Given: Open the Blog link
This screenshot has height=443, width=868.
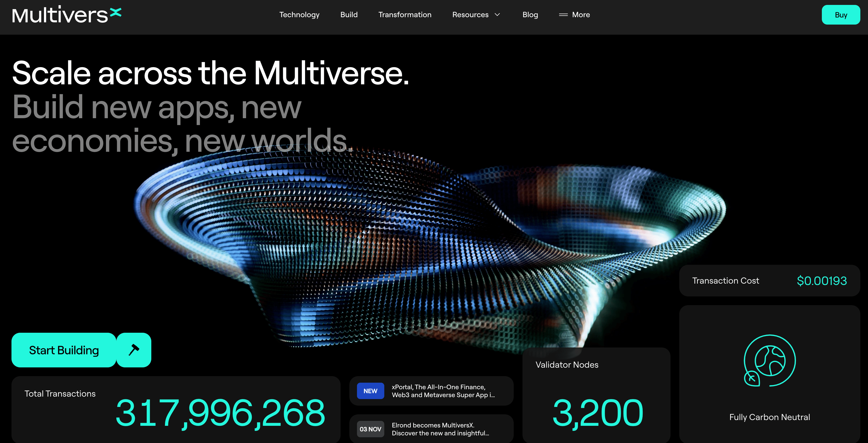Looking at the screenshot, I should point(530,15).
